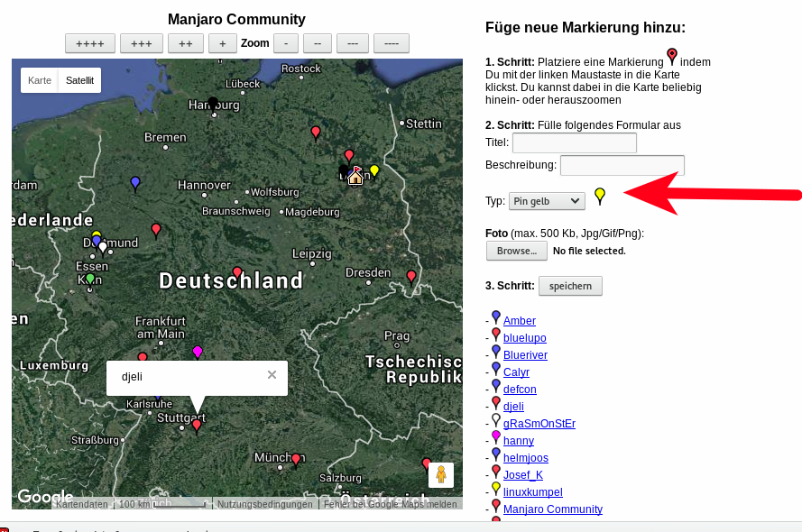
Task: Open the linuxkumpel marker link
Action: pyautogui.click(x=532, y=492)
